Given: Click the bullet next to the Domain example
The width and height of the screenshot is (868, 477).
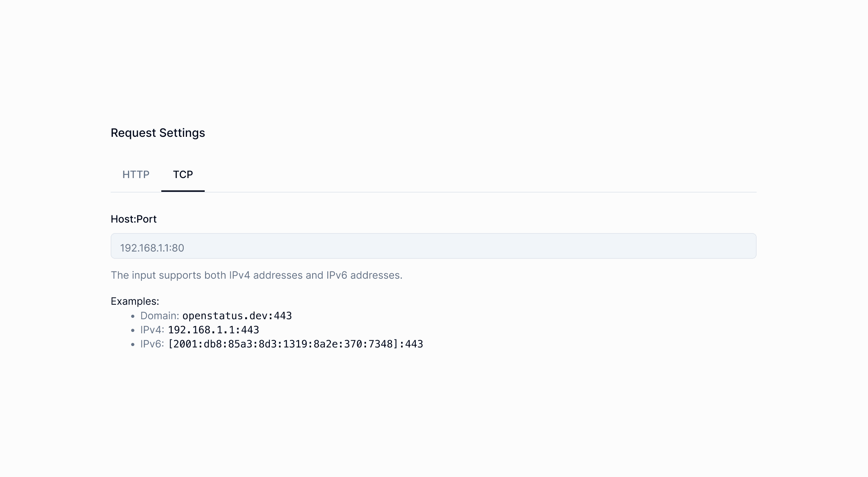Looking at the screenshot, I should 132,316.
